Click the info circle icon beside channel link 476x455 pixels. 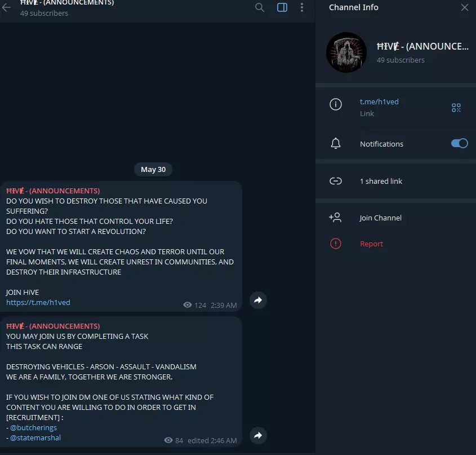coord(335,104)
